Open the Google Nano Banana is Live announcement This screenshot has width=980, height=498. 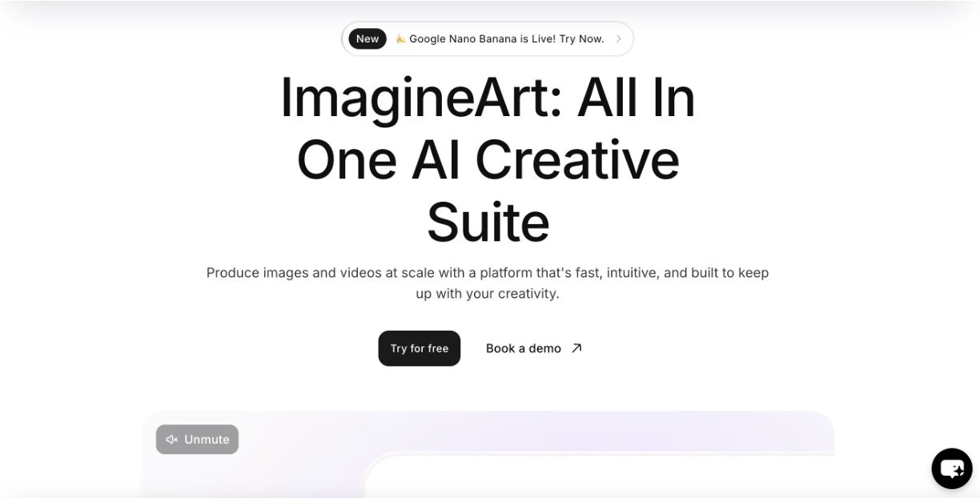(x=487, y=38)
